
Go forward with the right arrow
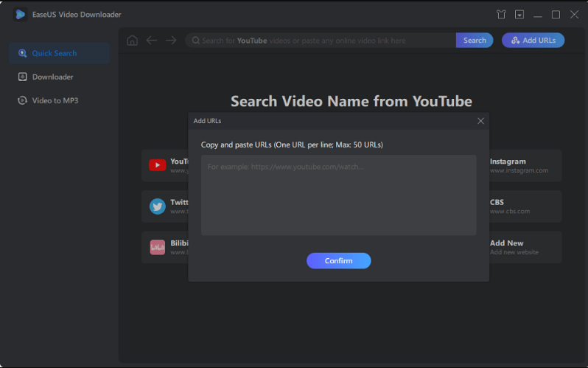coord(171,41)
